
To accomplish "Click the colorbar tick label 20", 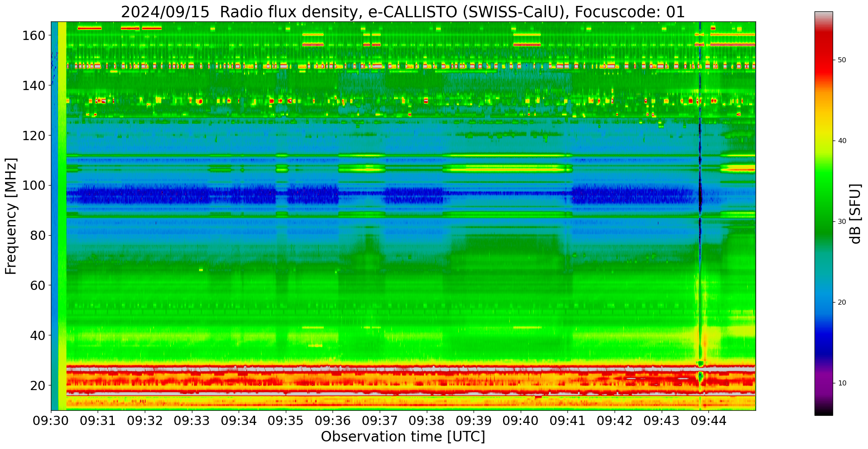I will tap(842, 303).
